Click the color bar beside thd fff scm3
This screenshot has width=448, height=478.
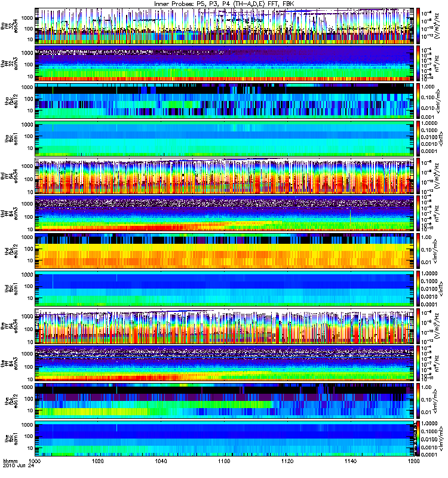coord(418,214)
